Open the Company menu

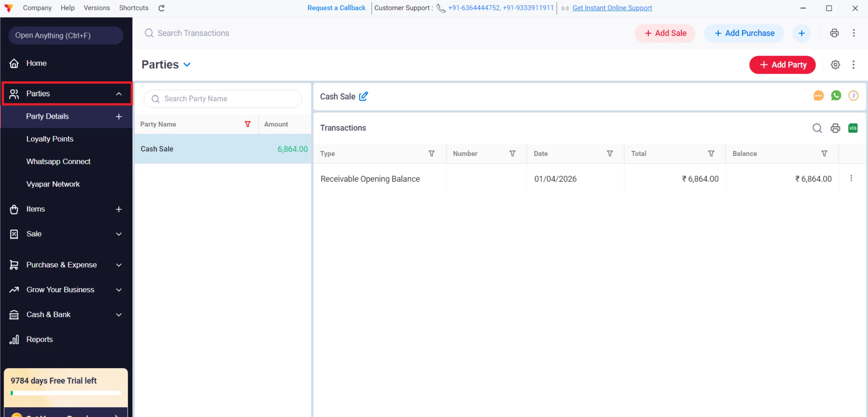click(x=37, y=7)
